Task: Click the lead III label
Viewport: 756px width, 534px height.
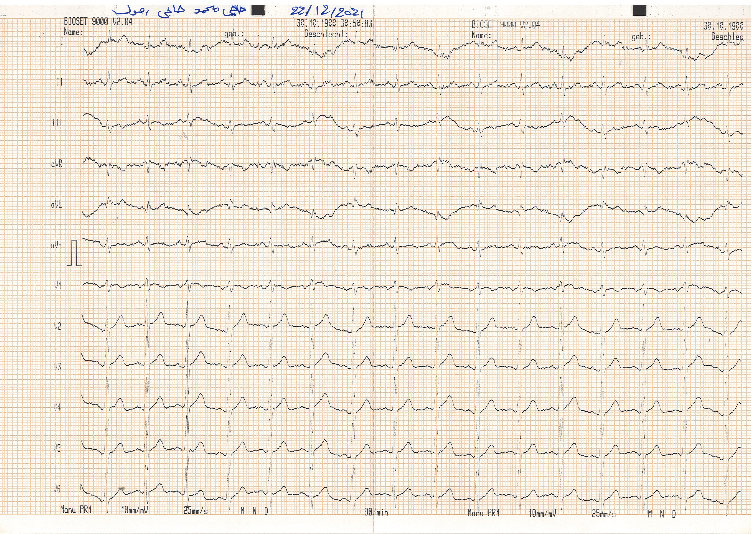Action: pyautogui.click(x=57, y=123)
